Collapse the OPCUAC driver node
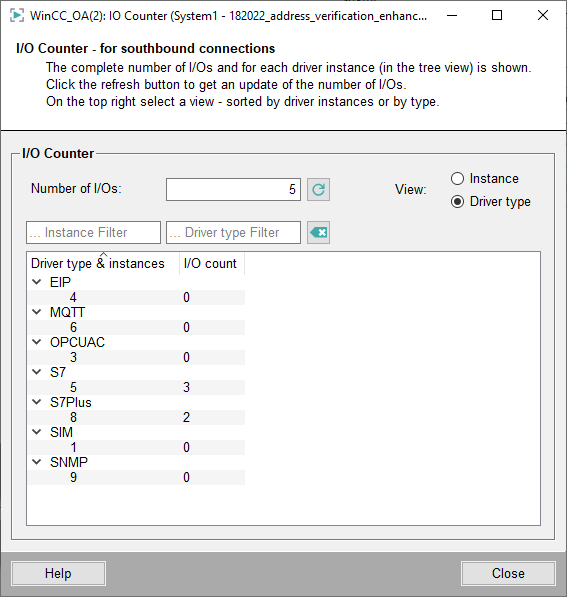 pos(37,342)
